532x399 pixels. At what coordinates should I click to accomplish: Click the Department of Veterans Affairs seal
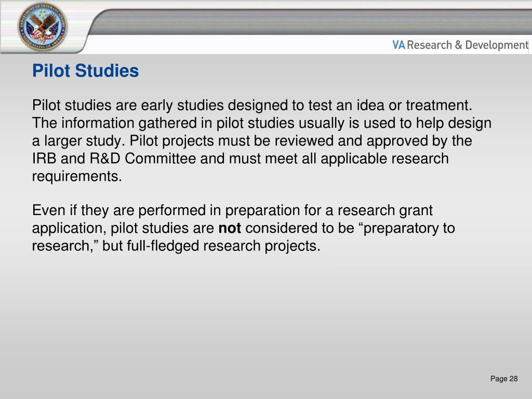click(43, 26)
